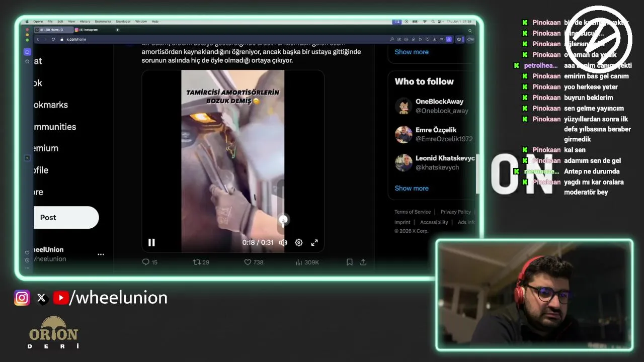Screen dimensions: 644x362
Task: Open Bookmarks menu in menu bar
Action: coord(103,22)
